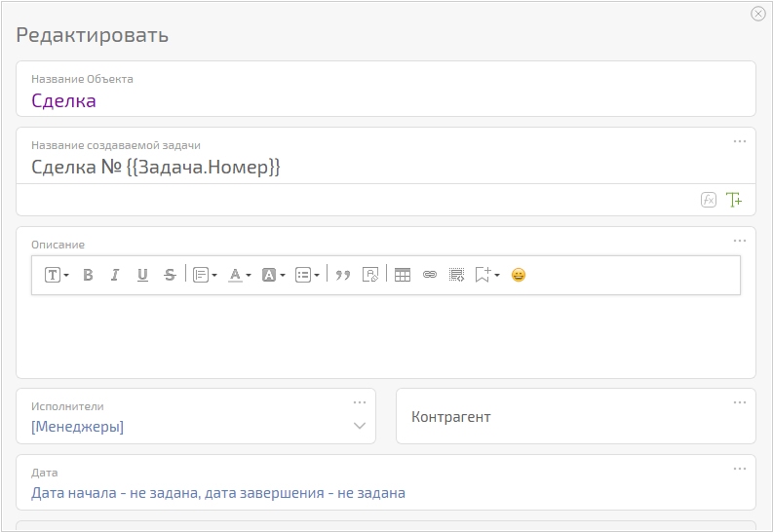This screenshot has width=773, height=532.
Task: Click the date range link in Дата
Action: (x=218, y=493)
